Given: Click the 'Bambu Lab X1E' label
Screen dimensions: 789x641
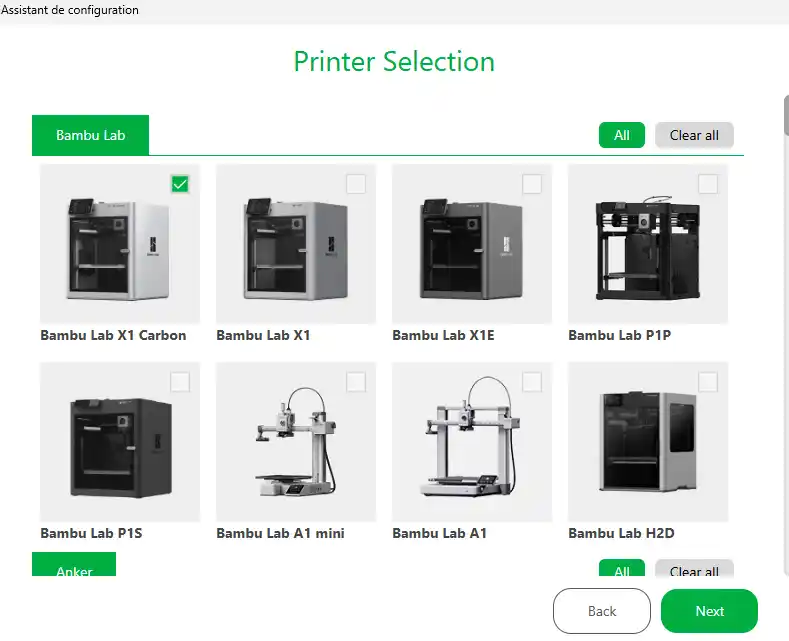Looking at the screenshot, I should coord(443,335).
